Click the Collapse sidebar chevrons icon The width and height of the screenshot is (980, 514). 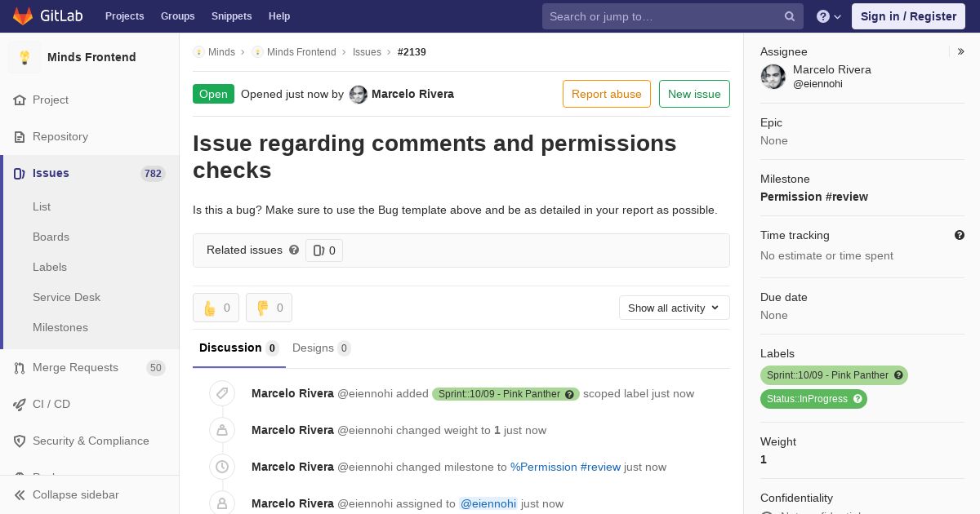point(20,495)
